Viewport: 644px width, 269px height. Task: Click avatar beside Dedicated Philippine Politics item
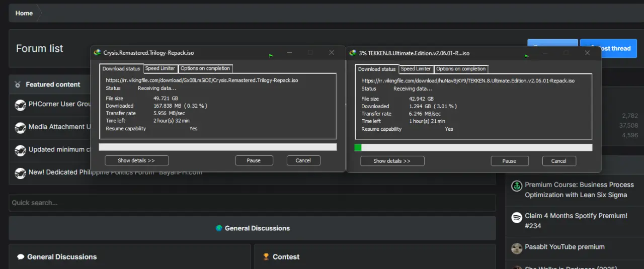(x=20, y=172)
